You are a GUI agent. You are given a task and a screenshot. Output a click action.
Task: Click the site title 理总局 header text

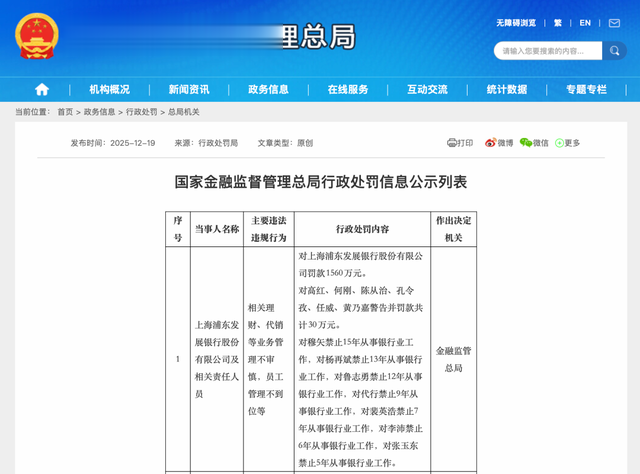point(319,36)
